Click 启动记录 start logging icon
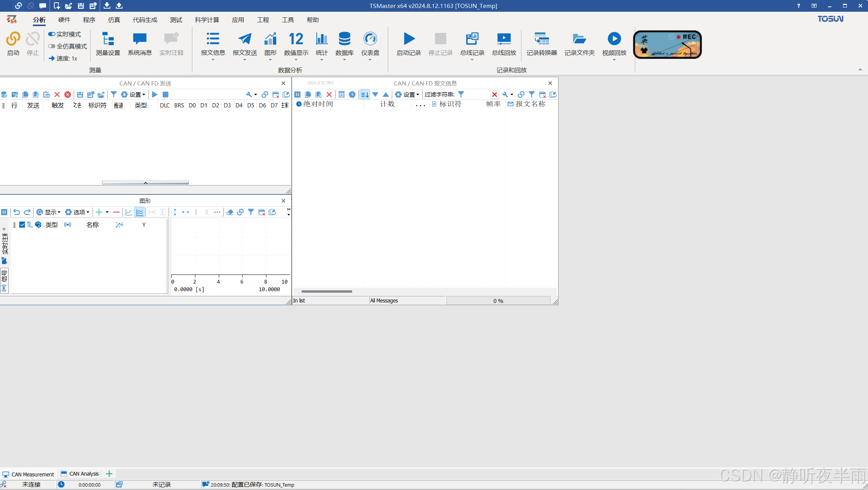 point(408,39)
